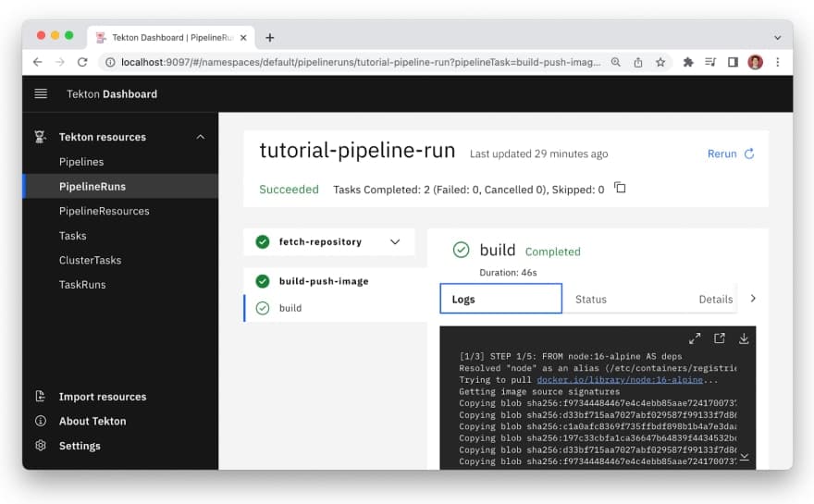The height and width of the screenshot is (504, 814).
Task: Select the Tekton Dashboard browser tab
Action: tap(171, 37)
